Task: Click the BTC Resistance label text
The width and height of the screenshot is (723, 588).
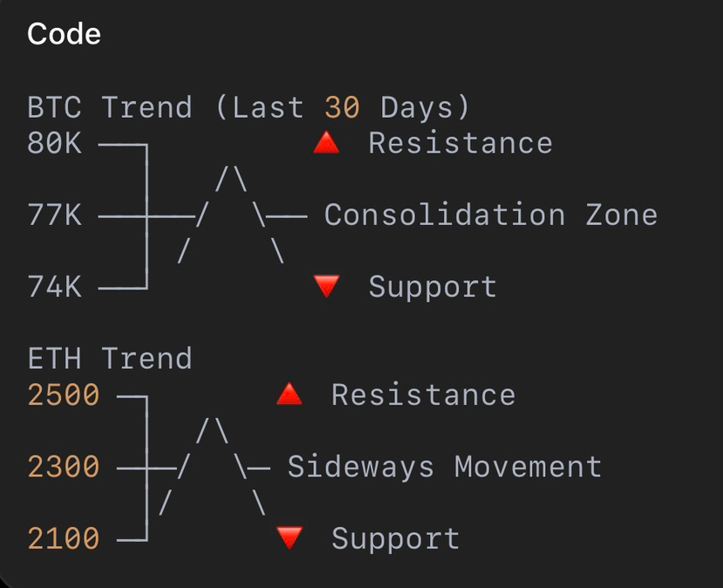Action: click(x=460, y=143)
